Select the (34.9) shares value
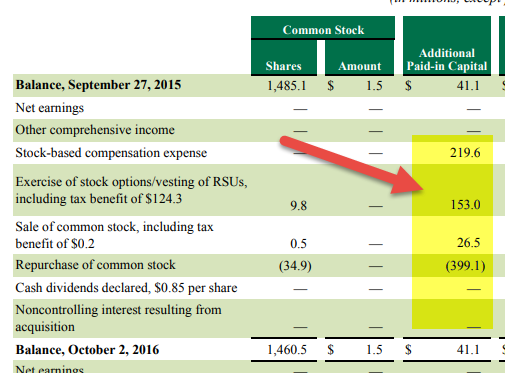 coord(295,266)
